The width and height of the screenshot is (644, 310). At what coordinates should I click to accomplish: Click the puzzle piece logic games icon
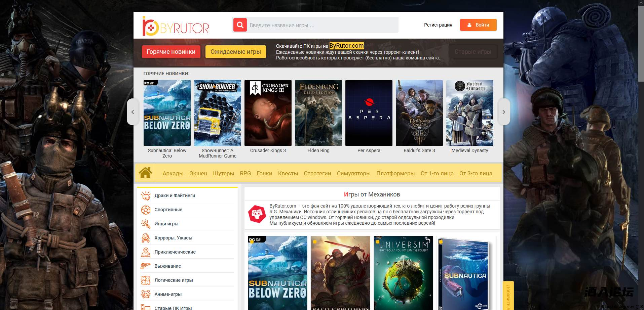146,280
